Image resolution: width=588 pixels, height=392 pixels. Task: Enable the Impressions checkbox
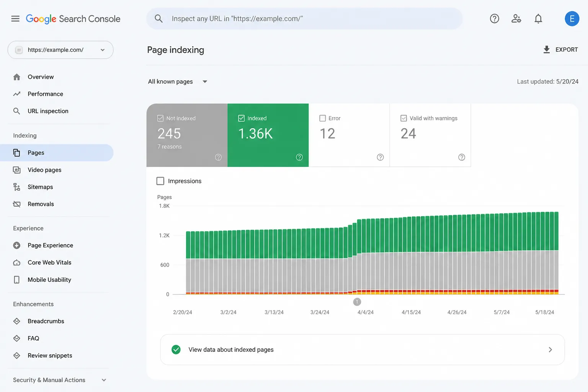point(160,181)
